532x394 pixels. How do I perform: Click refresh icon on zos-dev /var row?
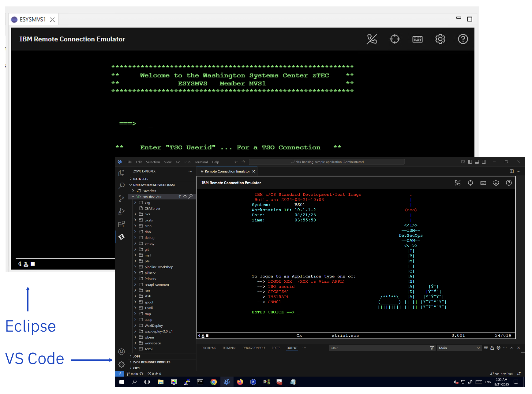point(185,197)
